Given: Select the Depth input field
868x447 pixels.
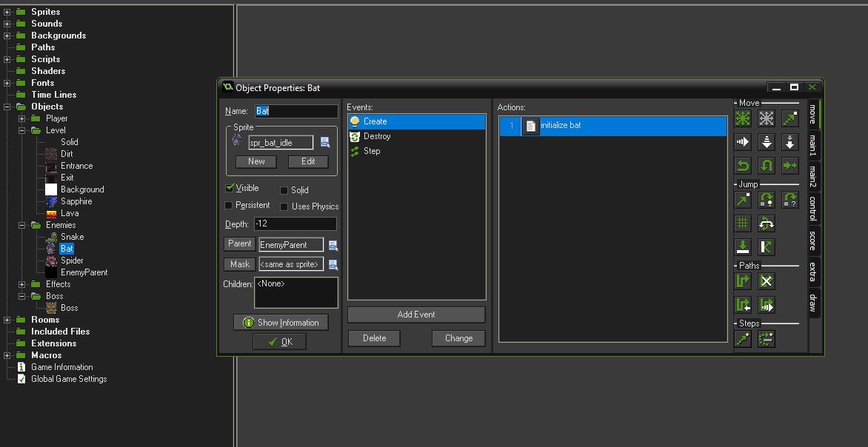Looking at the screenshot, I should (296, 223).
